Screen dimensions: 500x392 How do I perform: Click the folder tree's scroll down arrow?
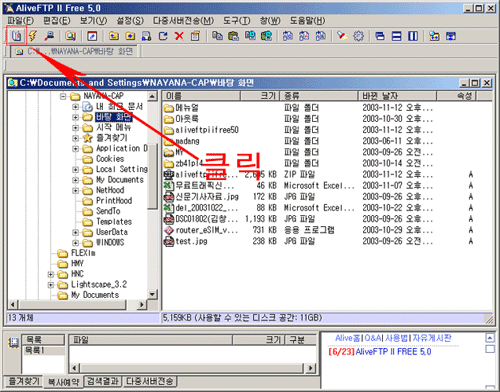pyautogui.click(x=152, y=294)
